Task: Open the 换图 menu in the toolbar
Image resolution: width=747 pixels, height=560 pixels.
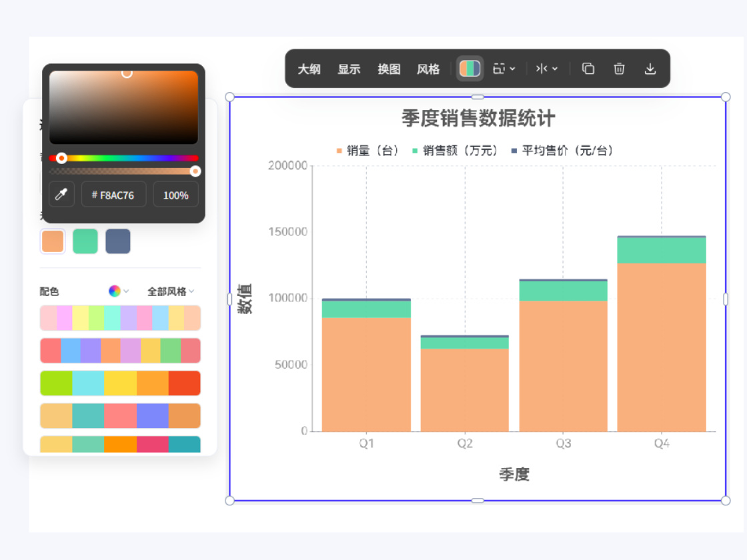Action: click(x=389, y=69)
